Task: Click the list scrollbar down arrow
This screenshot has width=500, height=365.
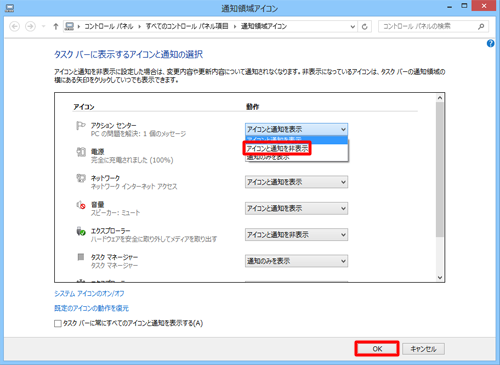Action: (440, 277)
